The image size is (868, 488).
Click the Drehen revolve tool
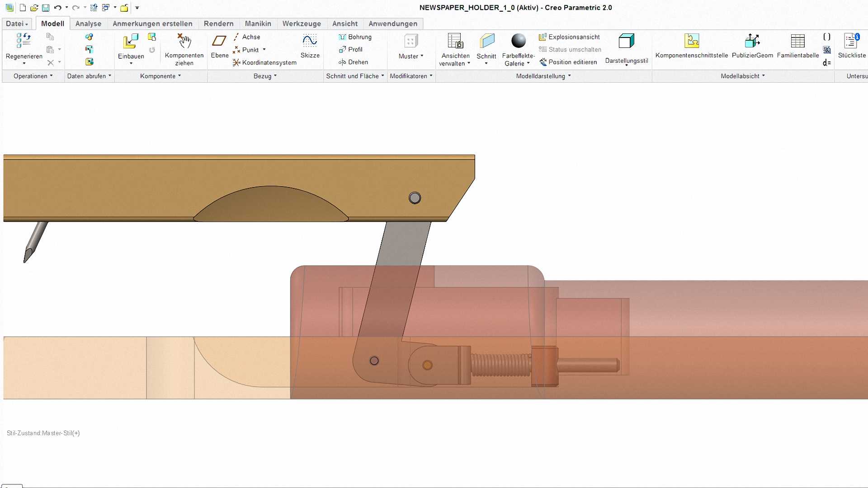(x=353, y=62)
